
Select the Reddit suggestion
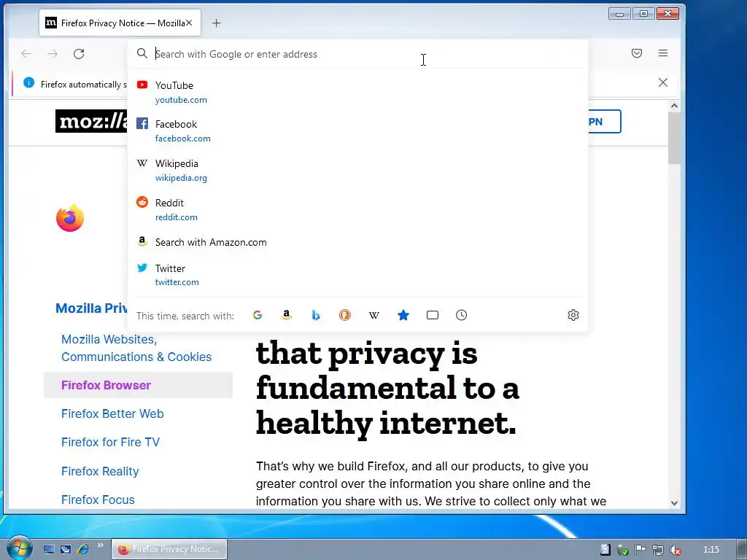[x=357, y=209]
